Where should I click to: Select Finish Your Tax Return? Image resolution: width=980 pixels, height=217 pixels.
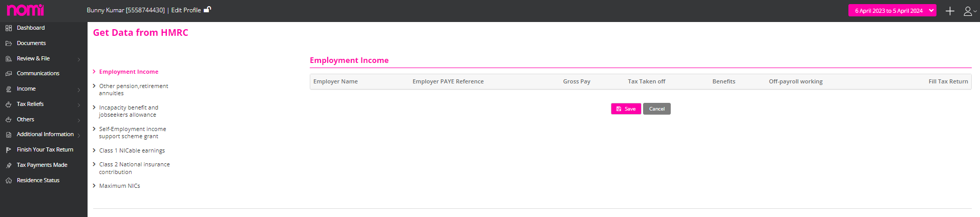(45, 149)
